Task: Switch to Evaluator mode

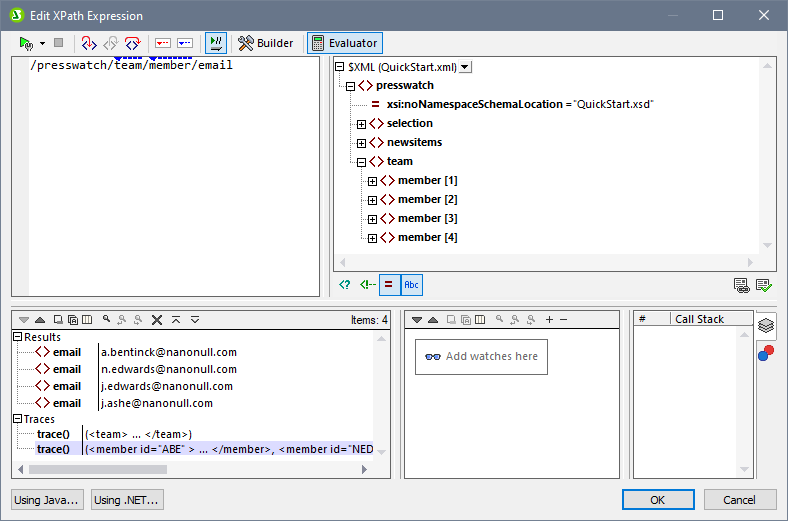Action: click(344, 43)
